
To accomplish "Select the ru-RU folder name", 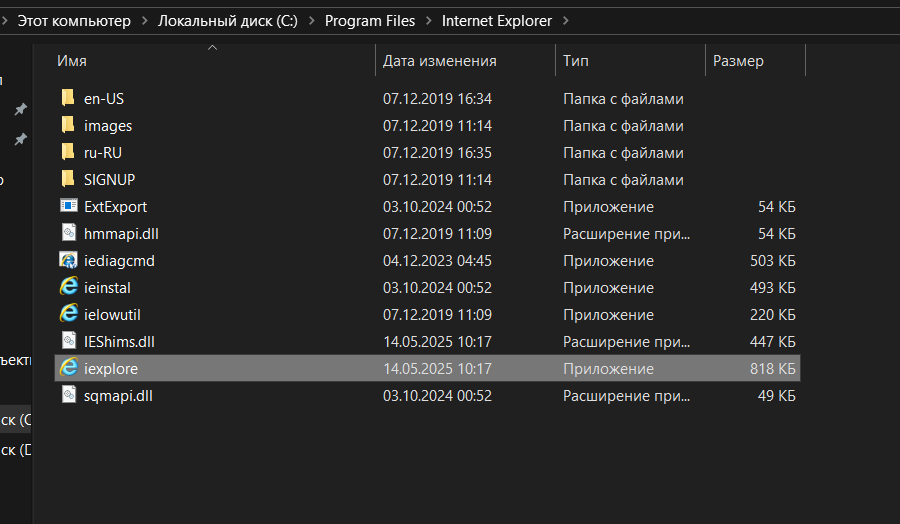I will pos(103,153).
